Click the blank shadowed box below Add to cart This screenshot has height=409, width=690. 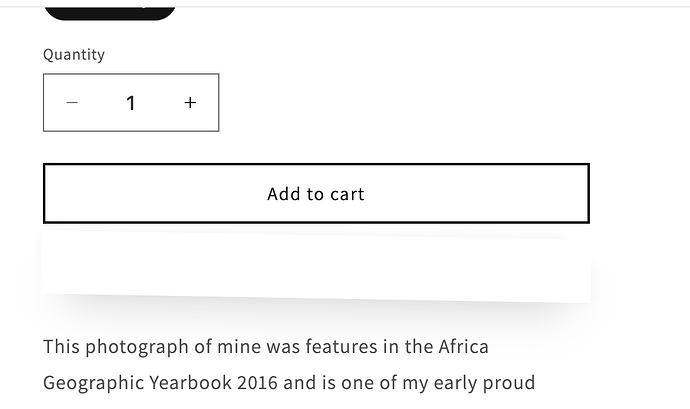click(x=316, y=268)
